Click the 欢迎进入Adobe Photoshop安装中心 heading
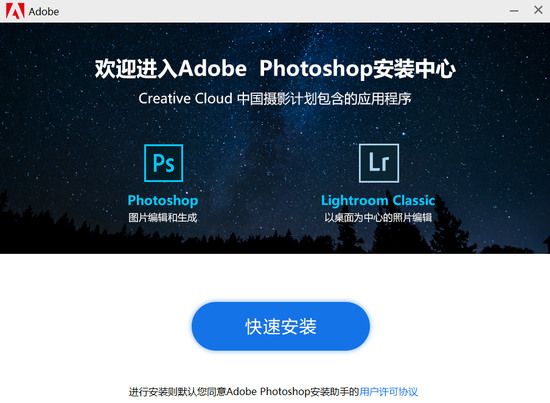This screenshot has height=403, width=550. click(x=275, y=69)
